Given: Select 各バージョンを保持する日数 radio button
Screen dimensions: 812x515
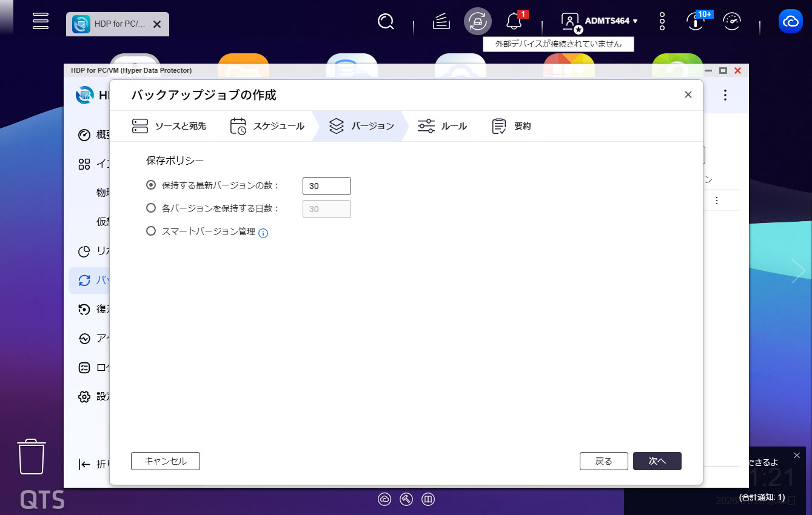Looking at the screenshot, I should pos(152,208).
